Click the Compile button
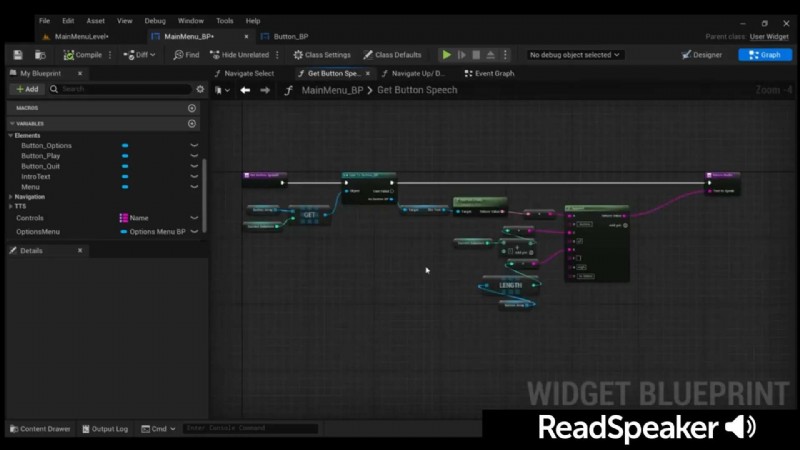 [83, 55]
